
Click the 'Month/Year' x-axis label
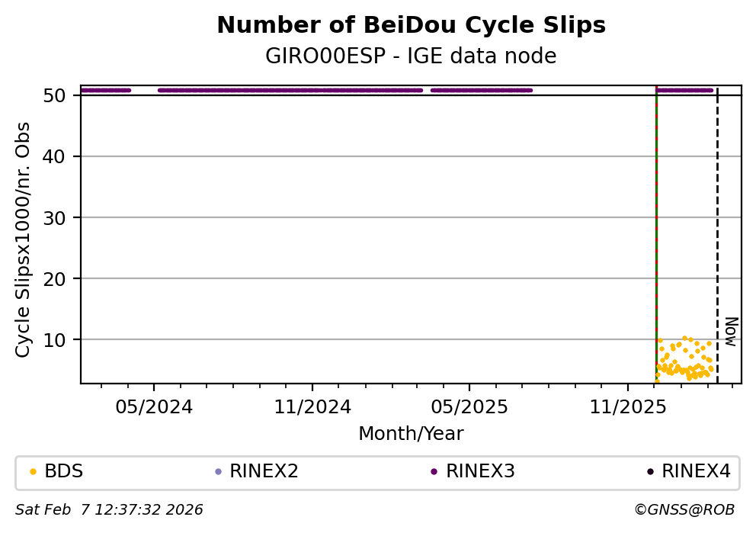click(411, 434)
